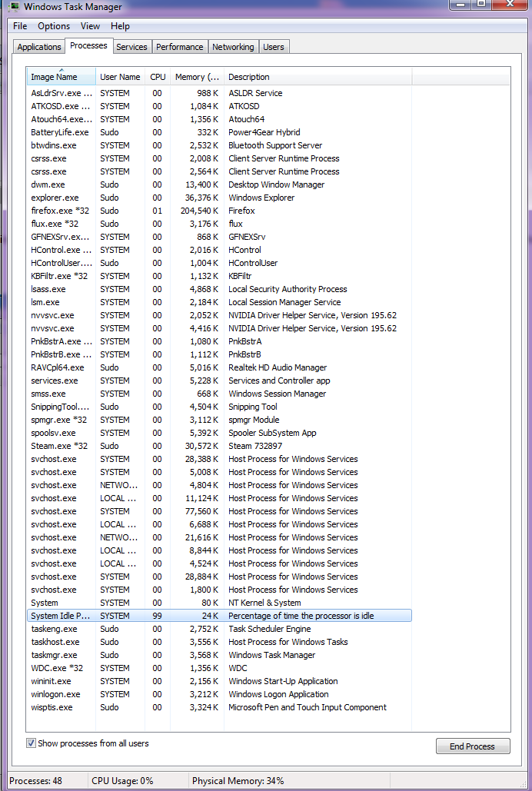Select svchost.exe using 1,800 K memory
The height and width of the screenshot is (791, 532).
point(219,590)
